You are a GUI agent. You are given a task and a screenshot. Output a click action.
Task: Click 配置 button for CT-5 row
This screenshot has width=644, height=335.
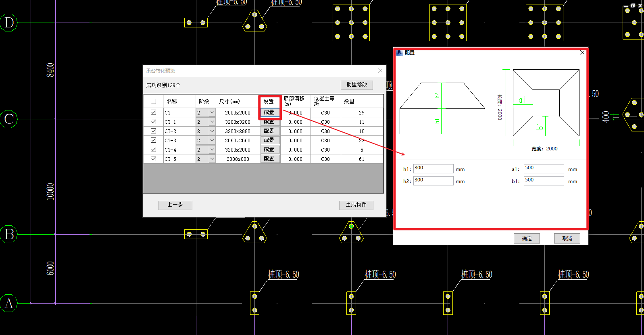[270, 159]
